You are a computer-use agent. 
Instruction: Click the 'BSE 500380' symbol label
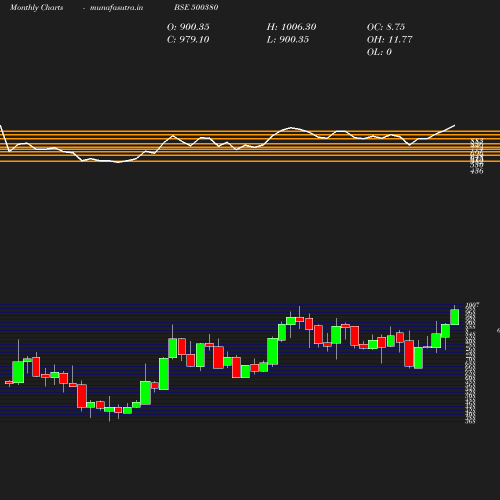[196, 7]
